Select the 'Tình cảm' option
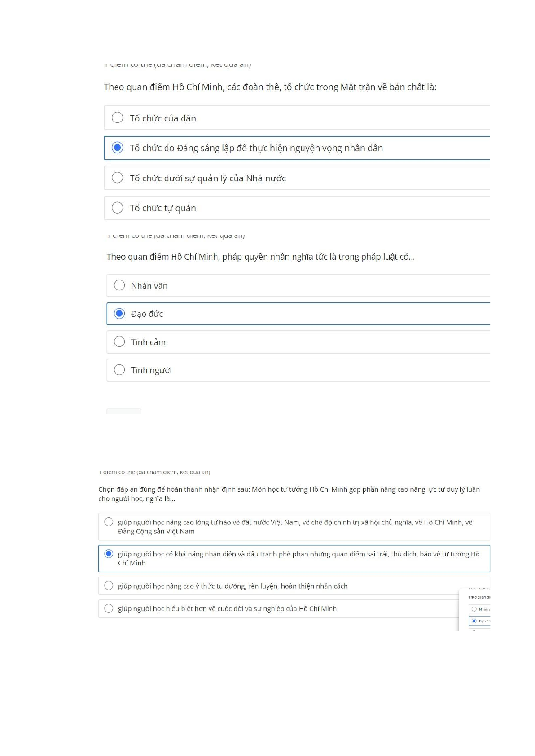 [x=119, y=342]
